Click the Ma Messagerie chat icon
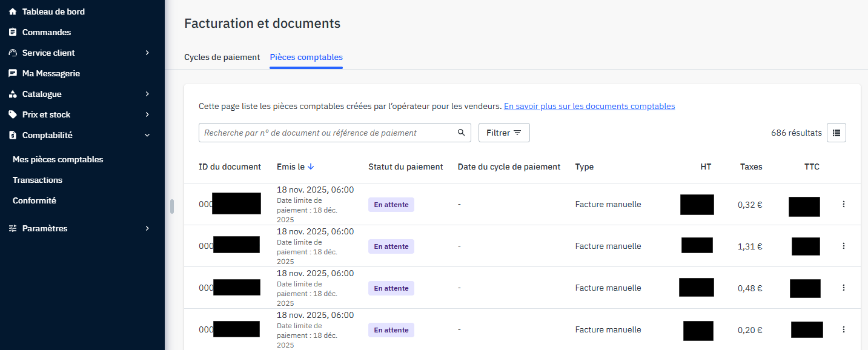Screen dimensions: 868x350 13,73
